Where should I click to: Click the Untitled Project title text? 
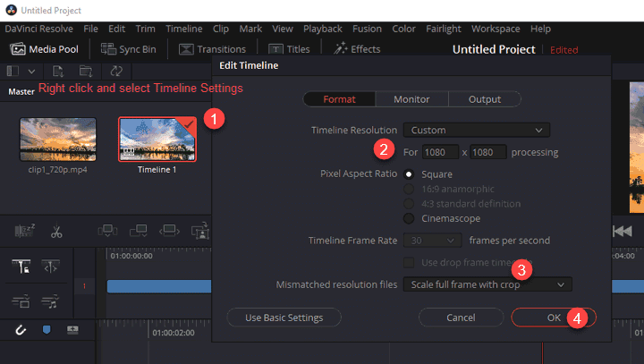[x=494, y=50]
